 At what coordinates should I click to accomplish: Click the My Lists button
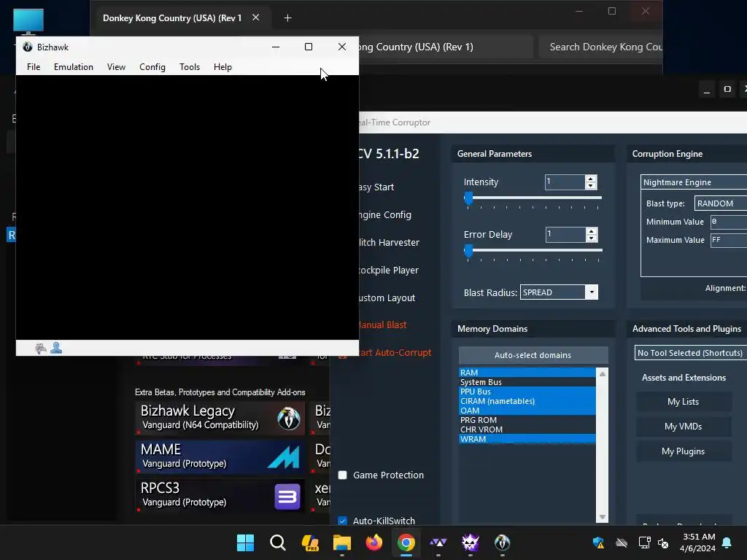point(683,402)
